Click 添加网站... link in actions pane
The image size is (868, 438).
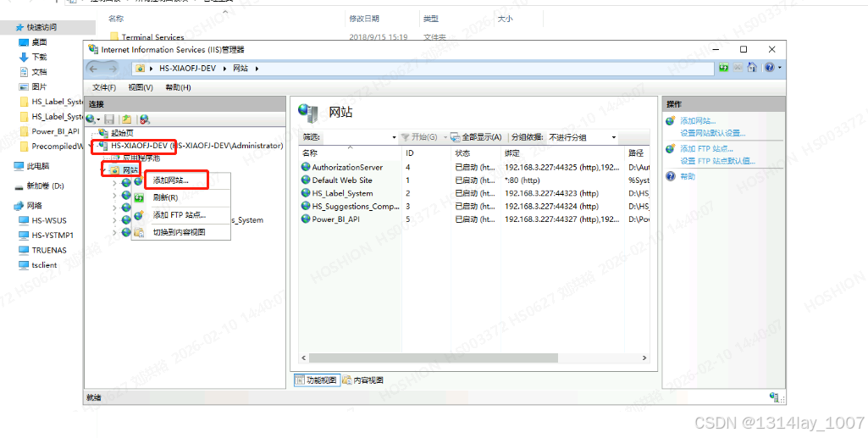click(x=698, y=120)
